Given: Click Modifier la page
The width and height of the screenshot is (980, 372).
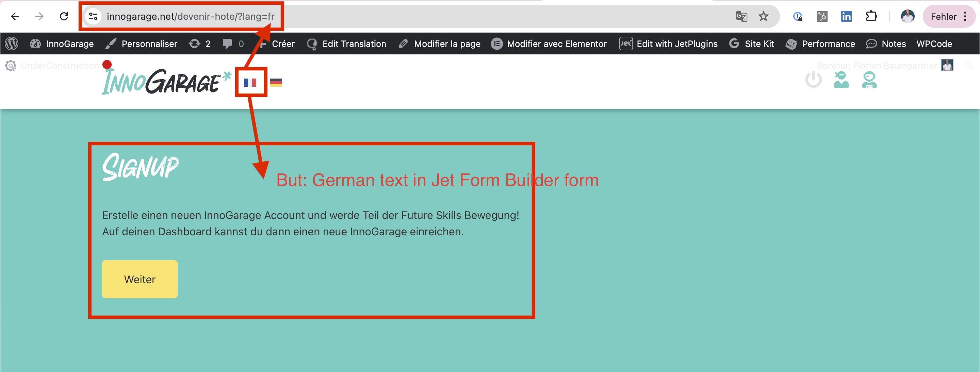Looking at the screenshot, I should [x=439, y=44].
